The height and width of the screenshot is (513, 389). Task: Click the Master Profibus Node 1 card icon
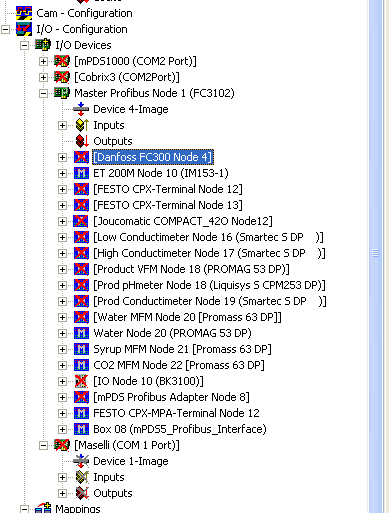point(62,93)
